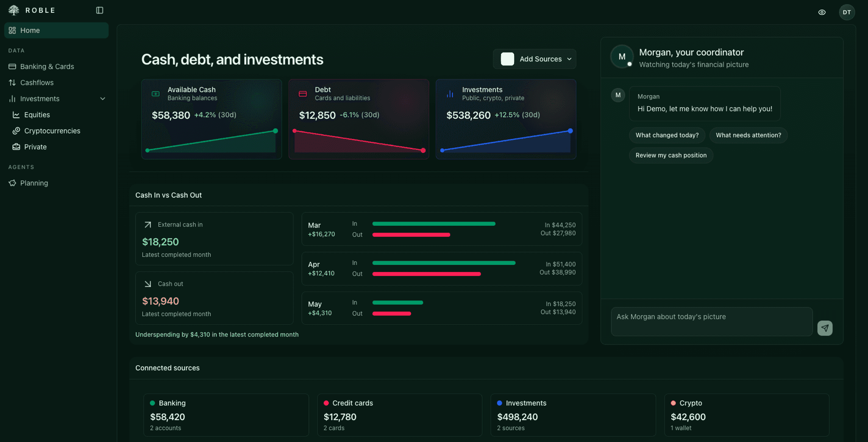Click the Crypto pink source dot
This screenshot has height=442, width=868.
point(673,403)
